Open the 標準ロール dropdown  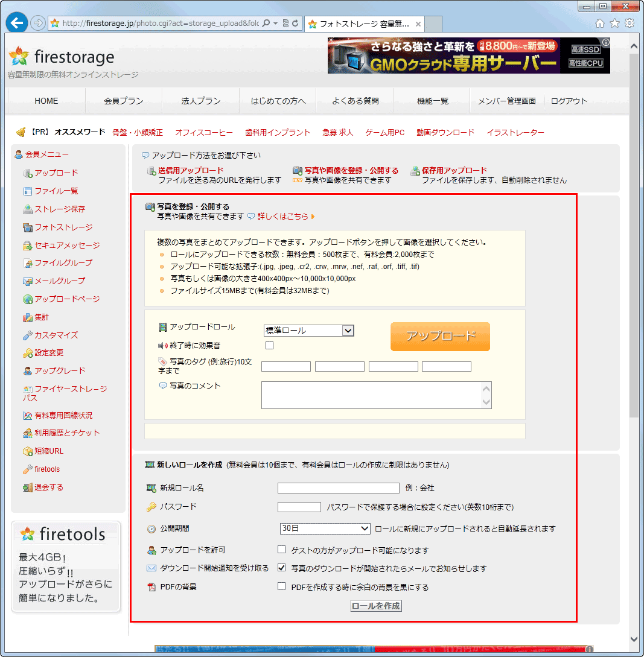(x=308, y=331)
